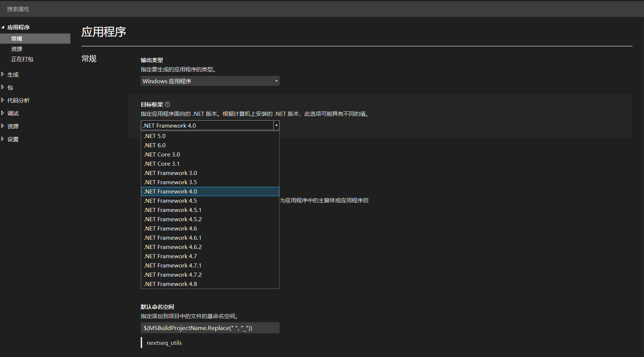Expand the 包 section
Viewport: 644px width, 357px height.
pos(3,87)
